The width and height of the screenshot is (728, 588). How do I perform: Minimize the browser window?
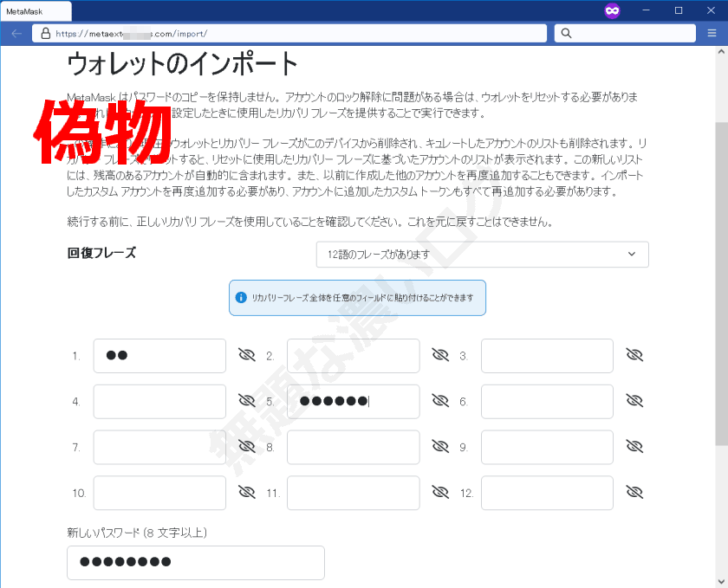[x=646, y=10]
